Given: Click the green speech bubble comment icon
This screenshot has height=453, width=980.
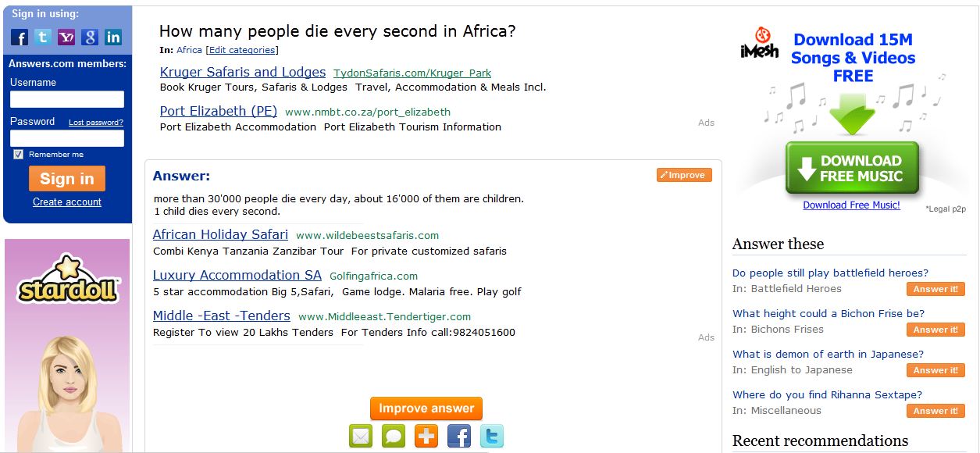Looking at the screenshot, I should click(394, 436).
